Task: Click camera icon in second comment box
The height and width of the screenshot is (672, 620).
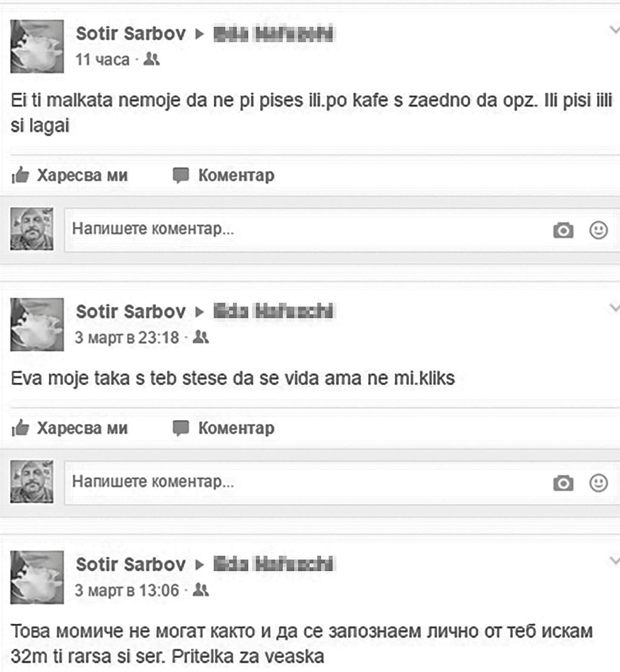Action: click(563, 483)
